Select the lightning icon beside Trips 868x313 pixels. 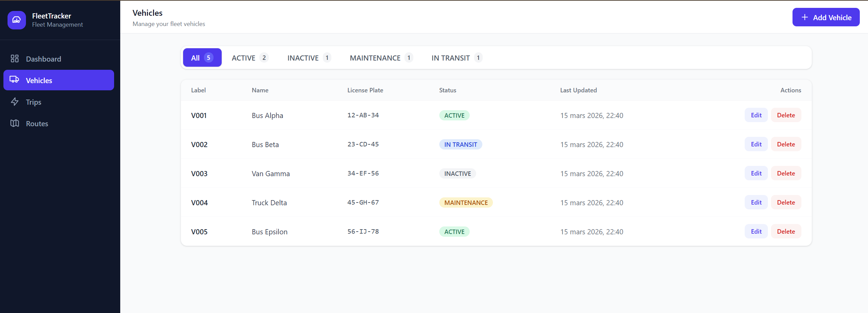click(x=14, y=102)
